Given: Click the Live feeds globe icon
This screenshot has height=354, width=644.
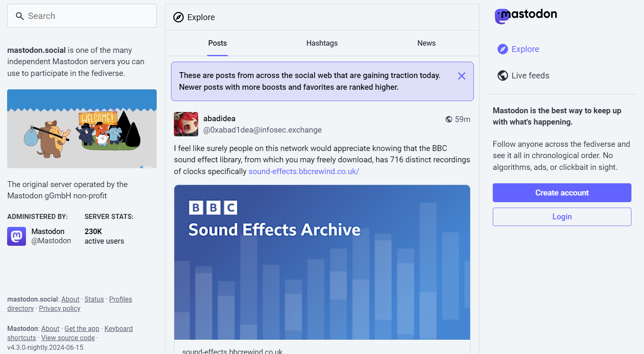Looking at the screenshot, I should (503, 75).
